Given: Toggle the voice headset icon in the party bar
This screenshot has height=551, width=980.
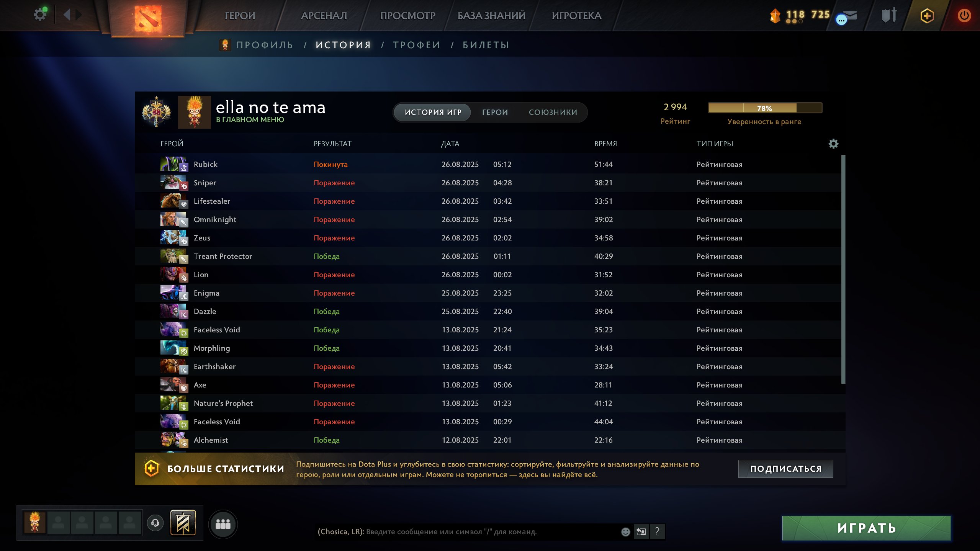Looking at the screenshot, I should [x=155, y=523].
